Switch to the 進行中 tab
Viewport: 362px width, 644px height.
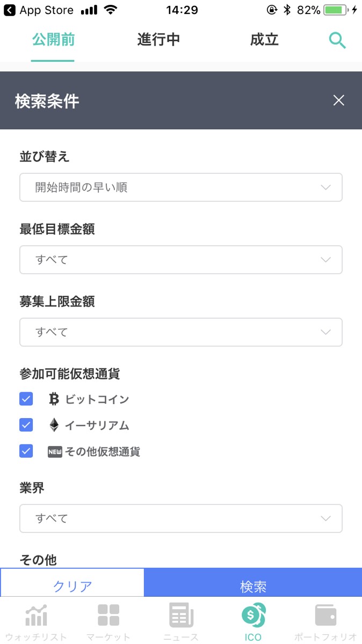tap(158, 40)
